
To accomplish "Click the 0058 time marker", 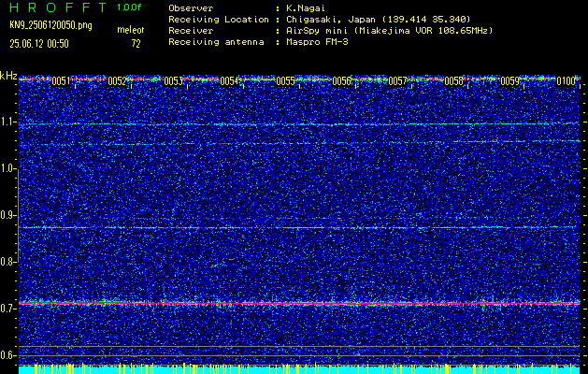I will (x=453, y=81).
